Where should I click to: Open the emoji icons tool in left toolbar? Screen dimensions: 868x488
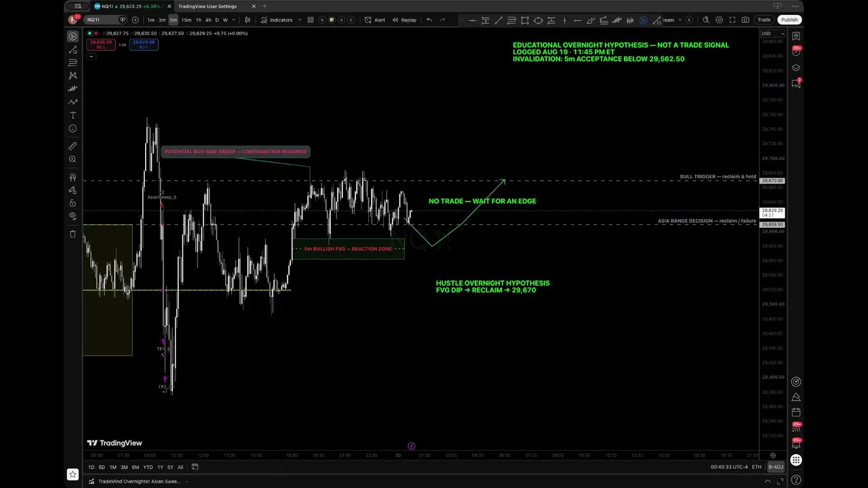coord(73,128)
